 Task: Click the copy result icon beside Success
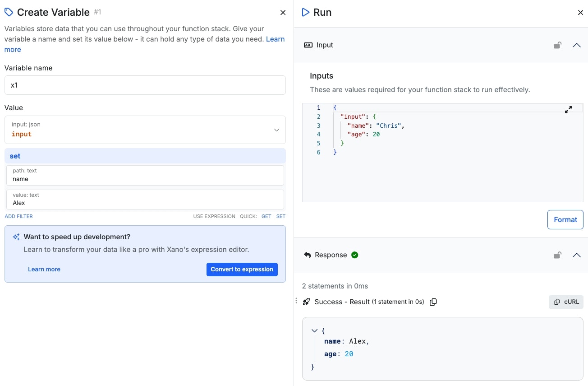tap(433, 302)
